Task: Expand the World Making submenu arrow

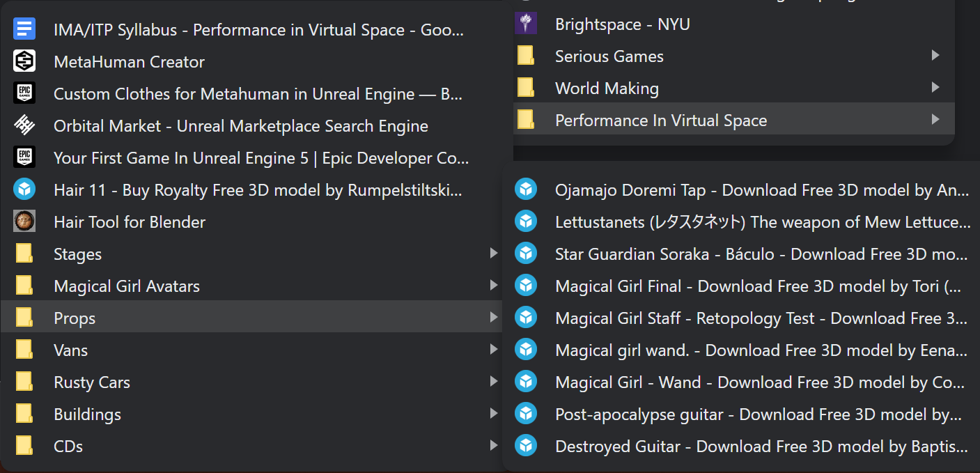Action: point(935,88)
